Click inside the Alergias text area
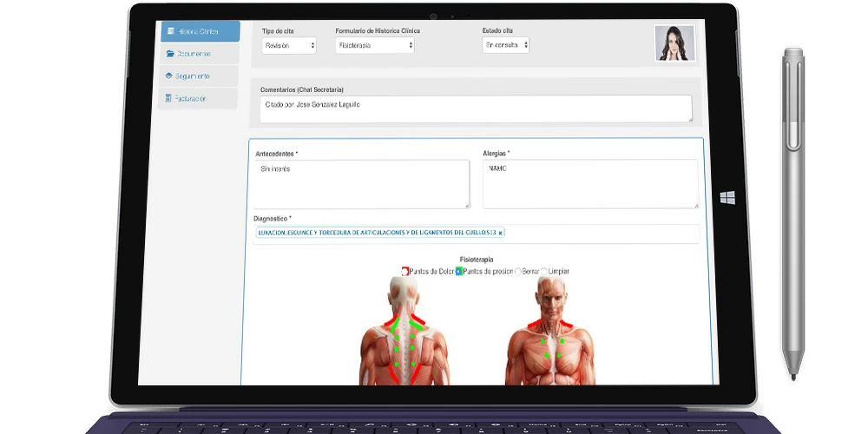The width and height of the screenshot is (868, 434). tap(590, 184)
